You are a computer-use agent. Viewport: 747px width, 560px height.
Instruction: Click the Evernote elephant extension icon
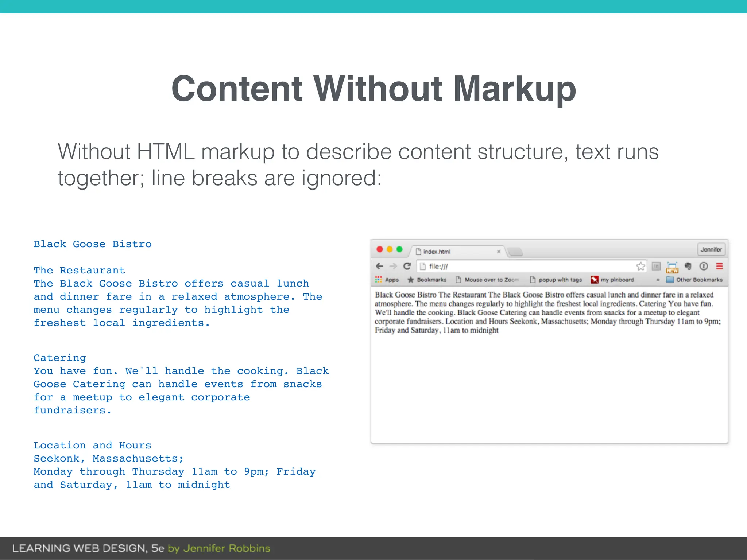point(688,266)
